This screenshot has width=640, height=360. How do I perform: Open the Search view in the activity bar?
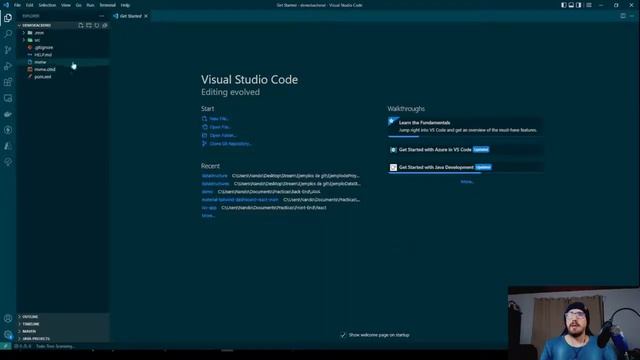click(x=8, y=34)
